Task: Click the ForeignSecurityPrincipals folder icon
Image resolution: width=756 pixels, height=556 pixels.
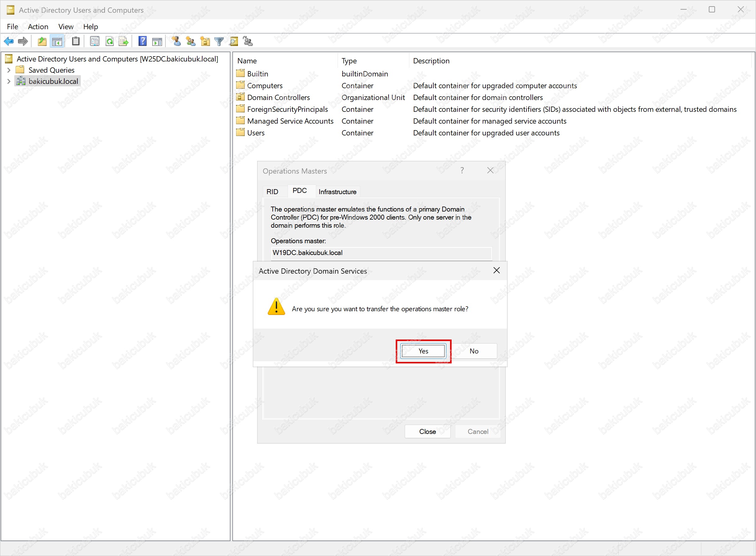Action: coord(240,109)
